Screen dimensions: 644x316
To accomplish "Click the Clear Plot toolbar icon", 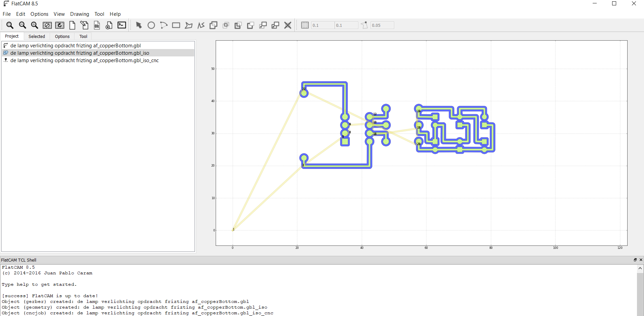I will 47,25.
